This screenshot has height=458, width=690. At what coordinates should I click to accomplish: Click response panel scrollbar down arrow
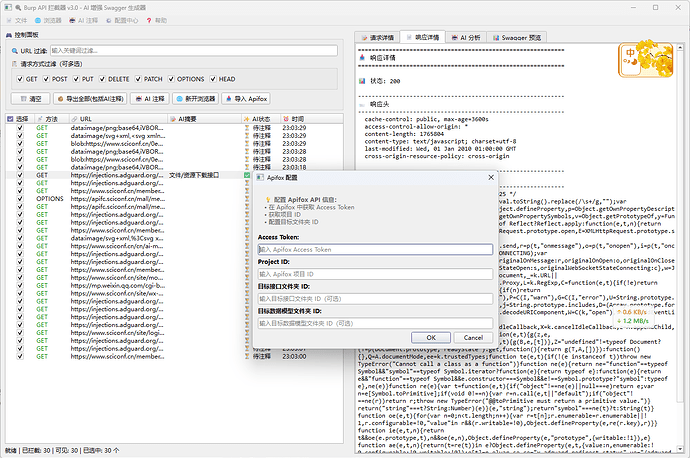(x=680, y=448)
